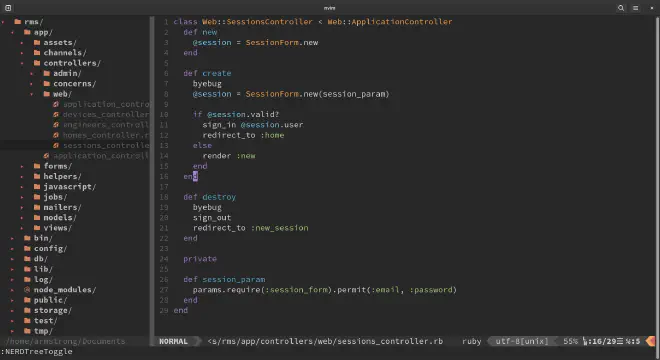The width and height of the screenshot is (660, 360).
Task: Click the utf-8[unix] encoding segment
Action: [522, 341]
